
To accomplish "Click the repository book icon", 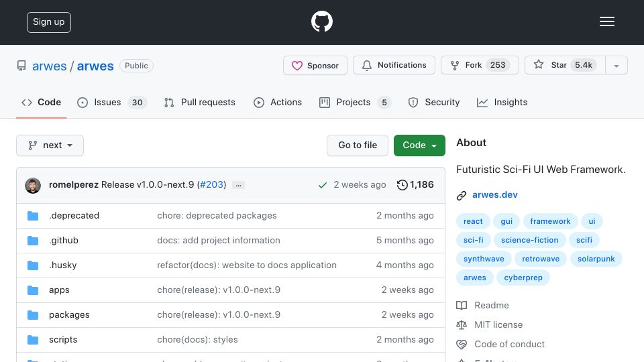I will click(x=21, y=66).
